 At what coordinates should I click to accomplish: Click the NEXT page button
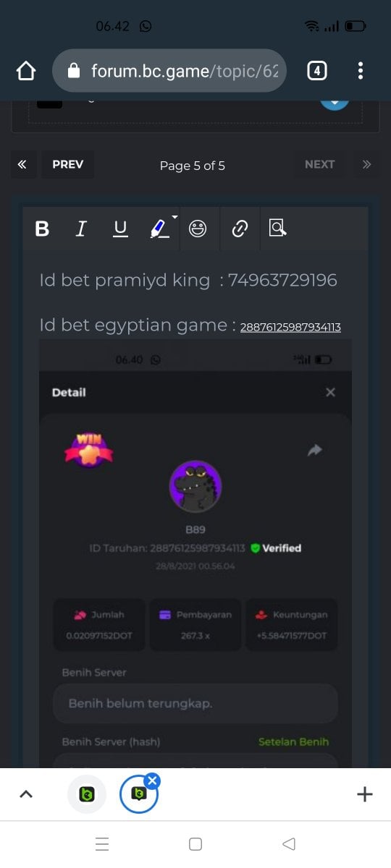point(319,164)
